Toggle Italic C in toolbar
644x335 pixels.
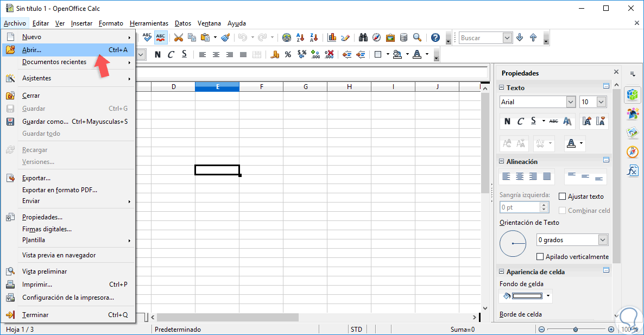[171, 54]
